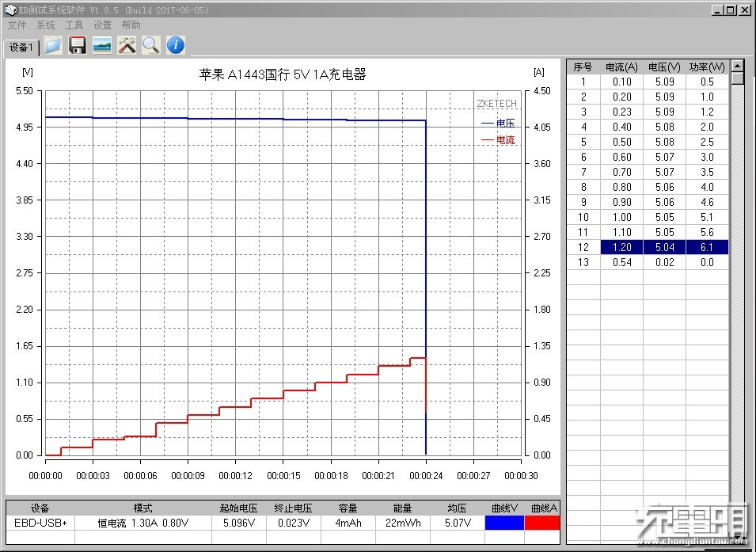Select the 0.02 voltage cell in row 13
The height and width of the screenshot is (552, 756).
pos(664,262)
